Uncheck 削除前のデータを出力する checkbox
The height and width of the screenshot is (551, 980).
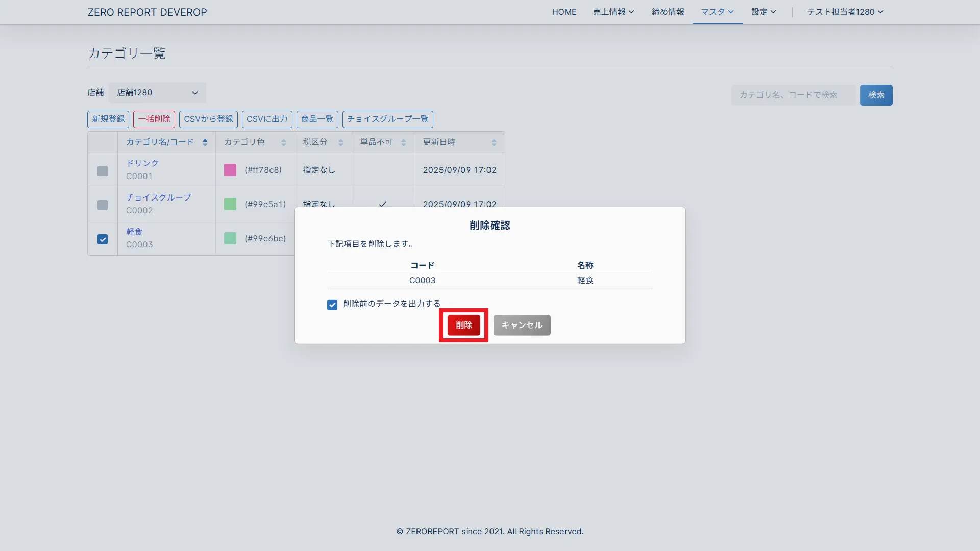(x=332, y=305)
